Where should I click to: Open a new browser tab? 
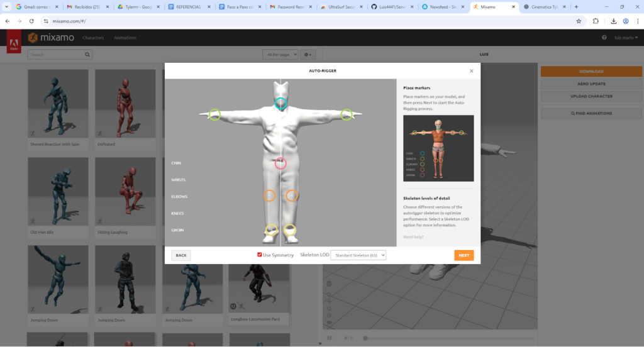[576, 6]
